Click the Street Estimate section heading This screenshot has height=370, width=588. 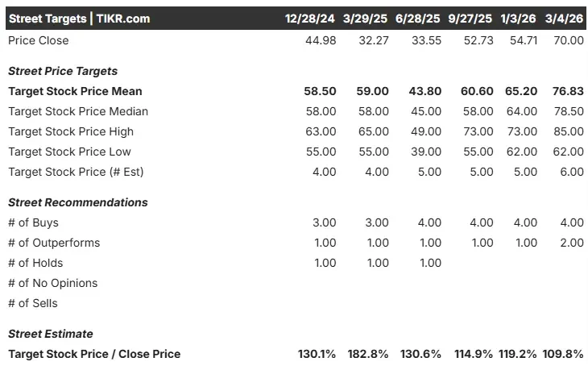point(51,334)
